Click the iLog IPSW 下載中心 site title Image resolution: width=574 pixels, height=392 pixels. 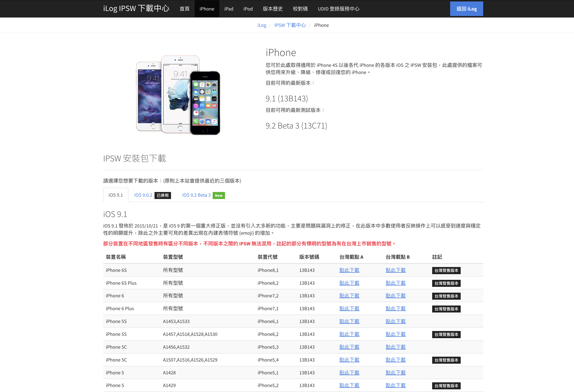click(x=136, y=9)
